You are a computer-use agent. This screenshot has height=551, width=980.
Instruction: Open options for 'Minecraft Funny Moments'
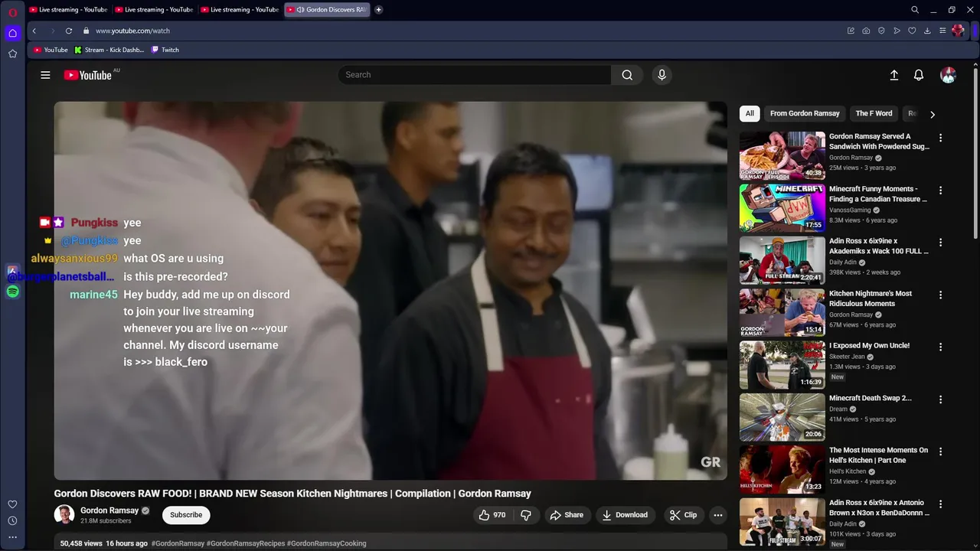940,190
